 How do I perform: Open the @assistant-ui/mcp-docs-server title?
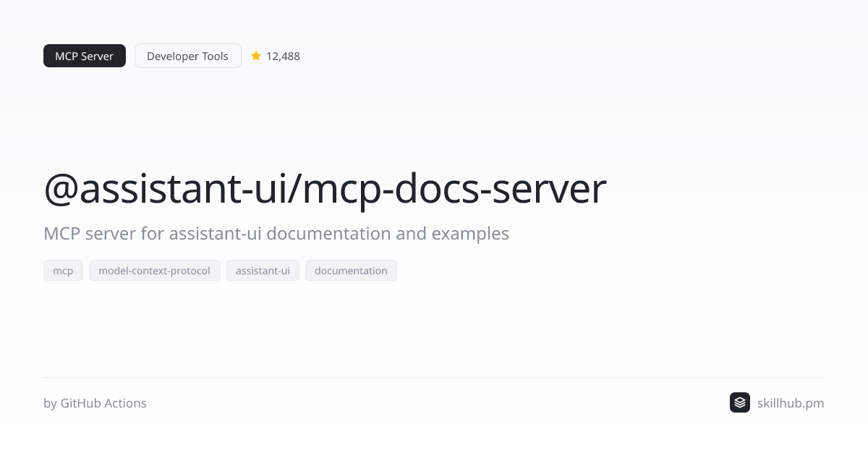(x=325, y=189)
